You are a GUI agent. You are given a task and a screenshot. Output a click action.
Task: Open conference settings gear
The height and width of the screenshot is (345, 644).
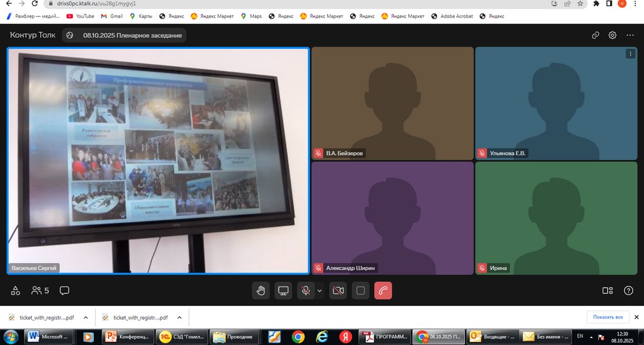(612, 35)
